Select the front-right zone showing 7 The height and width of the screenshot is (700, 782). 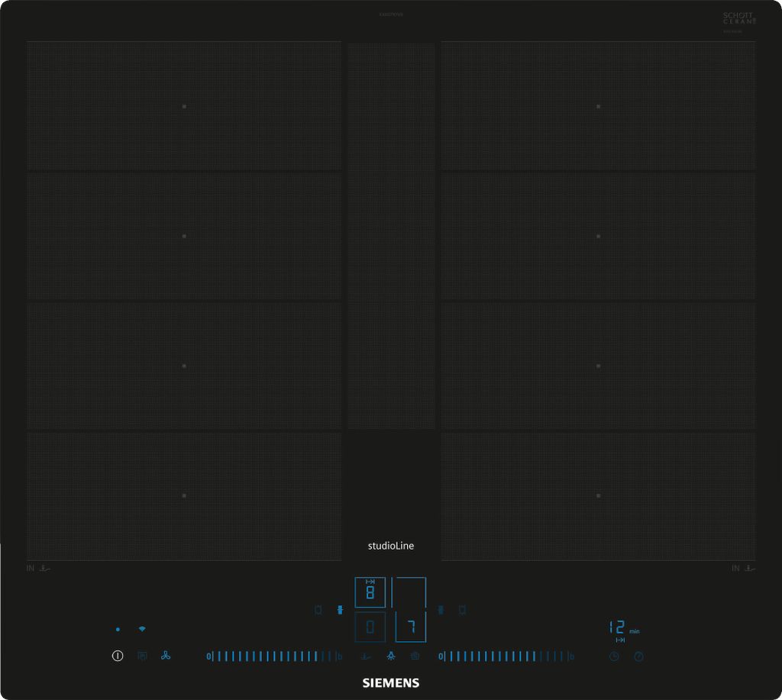(x=410, y=627)
